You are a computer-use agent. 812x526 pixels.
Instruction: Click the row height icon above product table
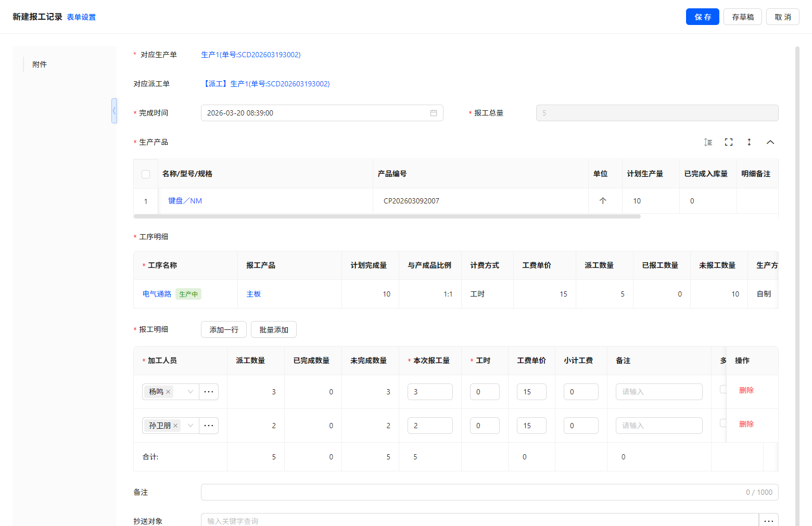point(708,142)
